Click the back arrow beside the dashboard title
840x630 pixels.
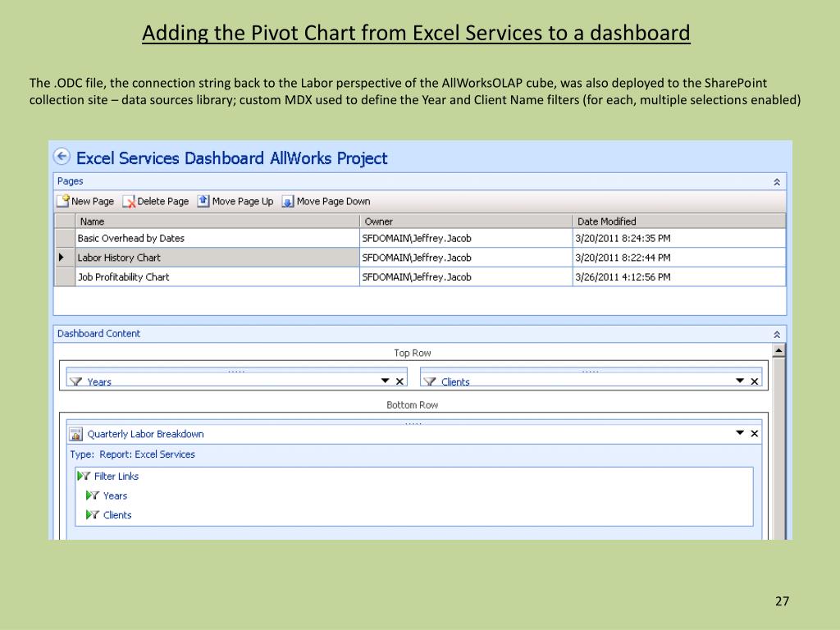tap(62, 157)
